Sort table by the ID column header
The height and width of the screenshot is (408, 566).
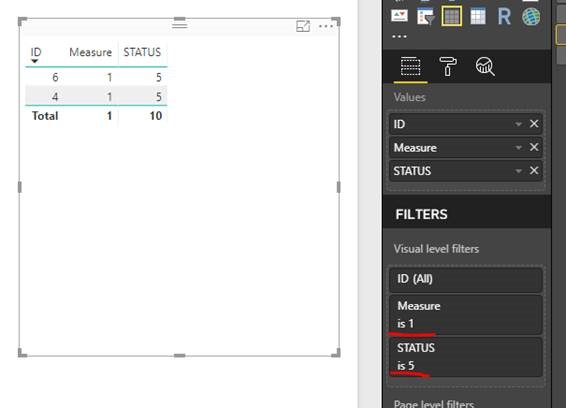[x=36, y=52]
